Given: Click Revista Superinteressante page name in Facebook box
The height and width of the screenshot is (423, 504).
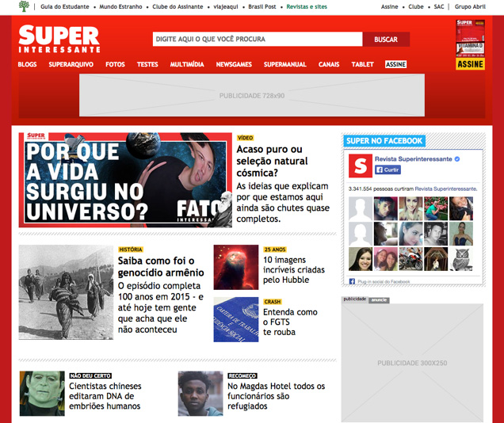Looking at the screenshot, I should [x=414, y=158].
